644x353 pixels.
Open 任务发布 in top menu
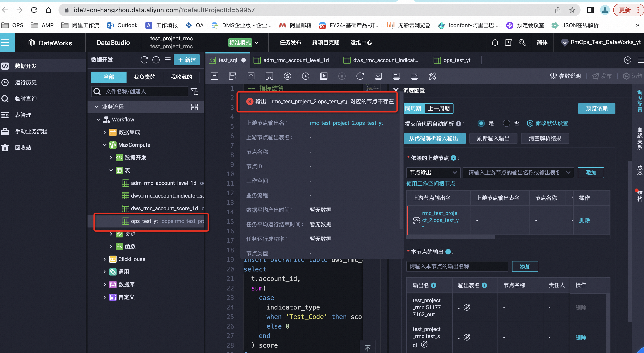[290, 43]
